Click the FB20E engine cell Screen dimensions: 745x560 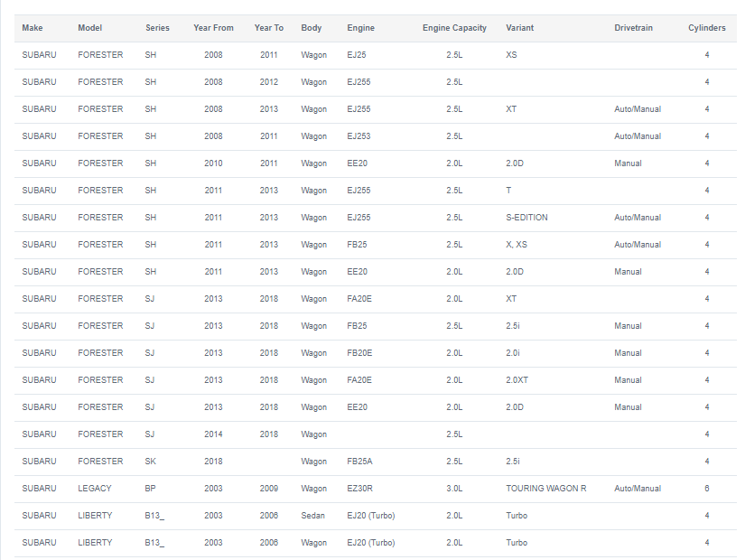[359, 353]
